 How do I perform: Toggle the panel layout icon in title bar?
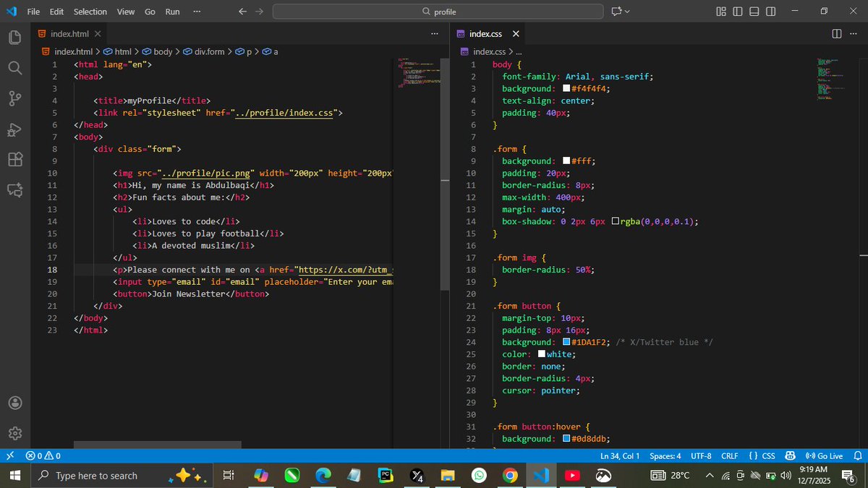[x=753, y=12]
